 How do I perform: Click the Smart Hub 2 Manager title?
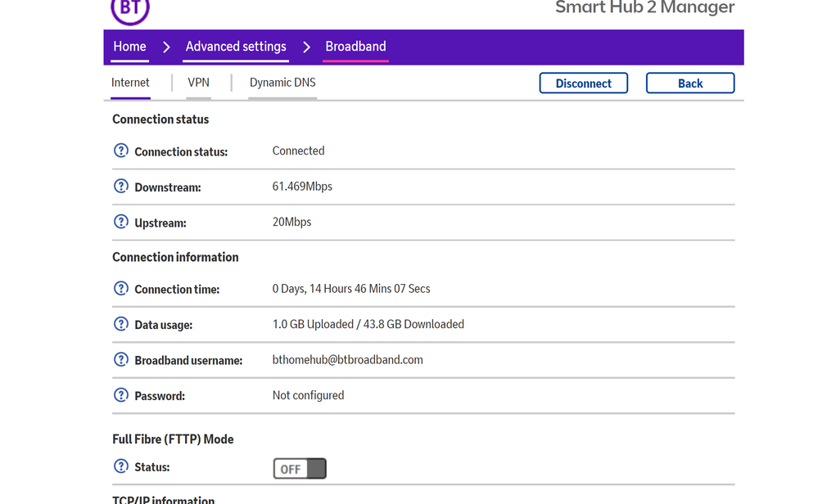pyautogui.click(x=644, y=8)
